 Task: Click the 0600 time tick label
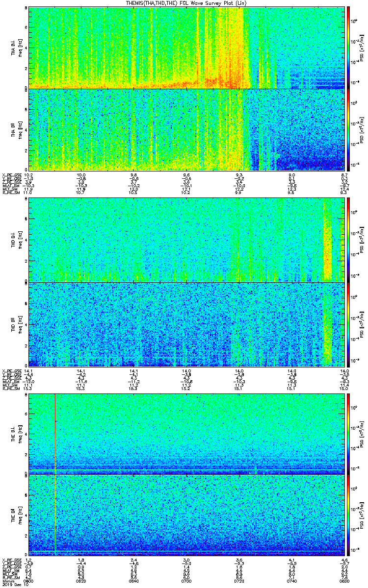(29, 581)
